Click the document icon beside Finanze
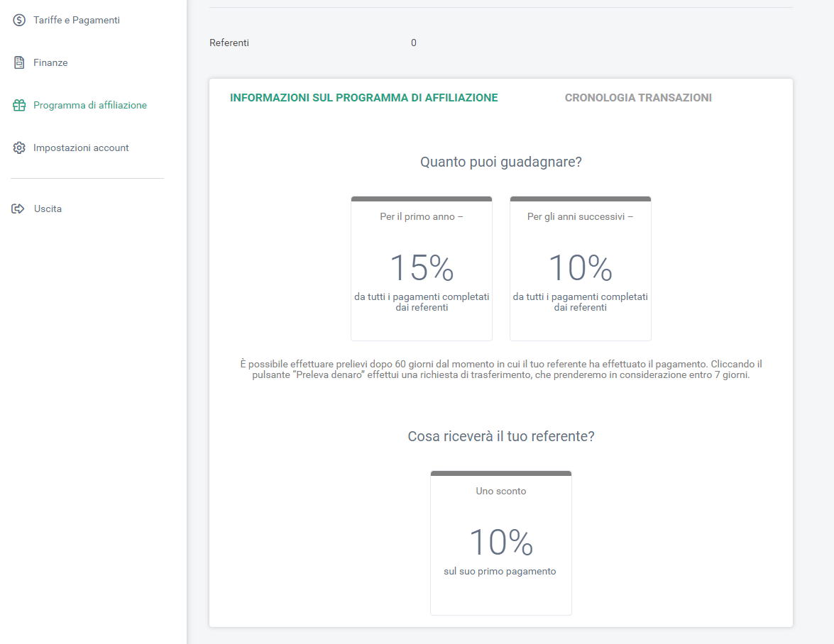The height and width of the screenshot is (644, 834). tap(19, 62)
